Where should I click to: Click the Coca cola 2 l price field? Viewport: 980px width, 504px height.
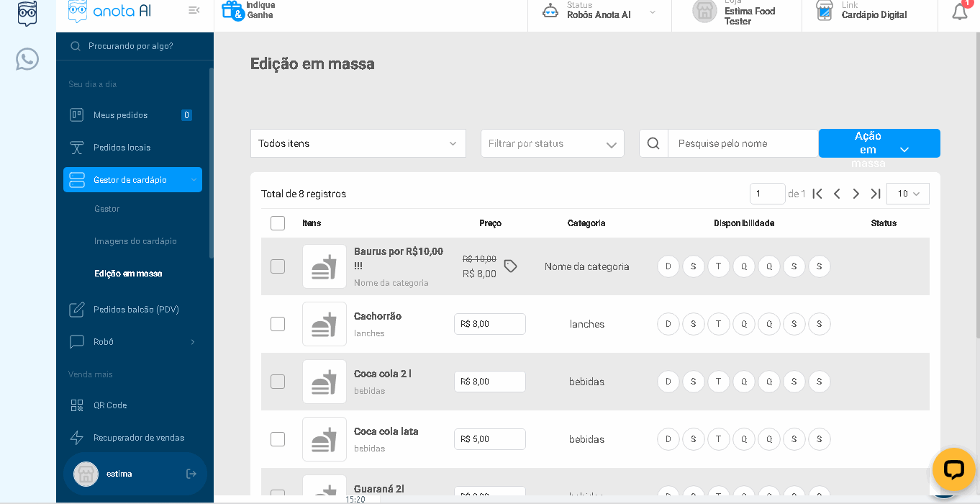(x=489, y=382)
